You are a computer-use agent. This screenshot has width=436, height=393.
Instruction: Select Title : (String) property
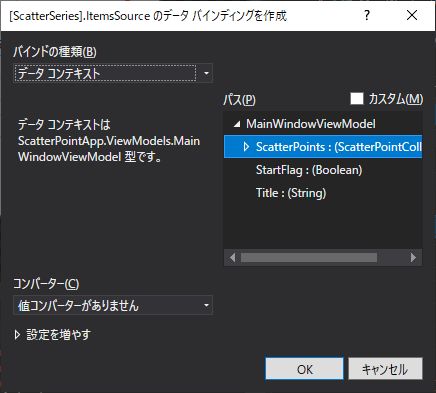tap(291, 193)
